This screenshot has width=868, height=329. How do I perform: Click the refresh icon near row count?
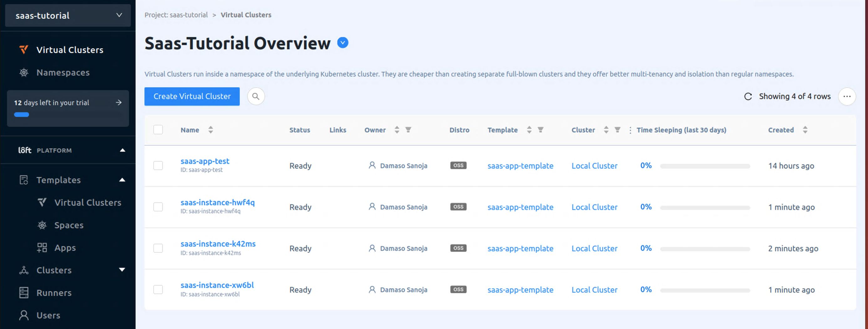tap(748, 96)
